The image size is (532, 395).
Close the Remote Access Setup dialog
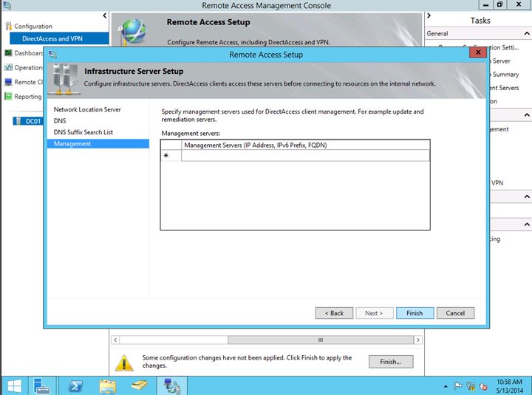click(x=478, y=52)
